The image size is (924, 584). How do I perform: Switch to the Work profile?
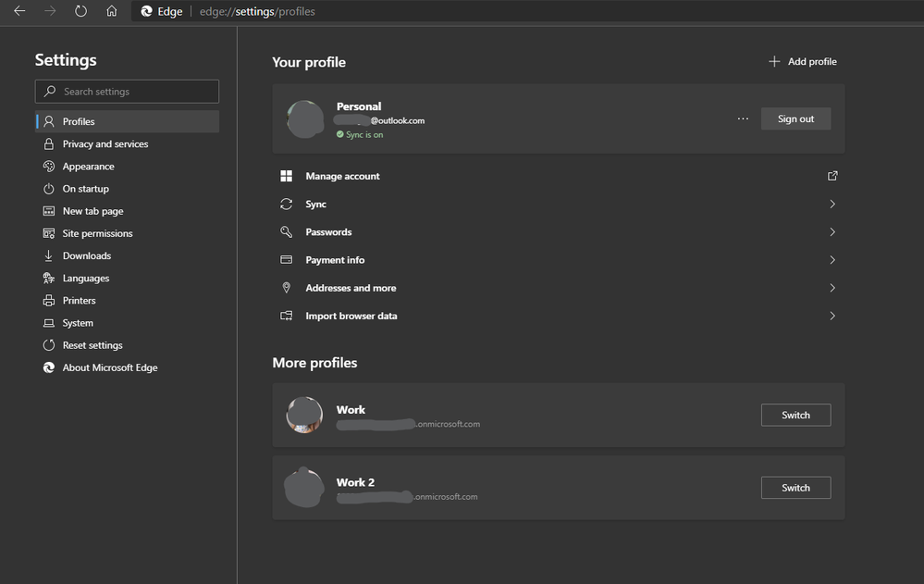(x=795, y=415)
